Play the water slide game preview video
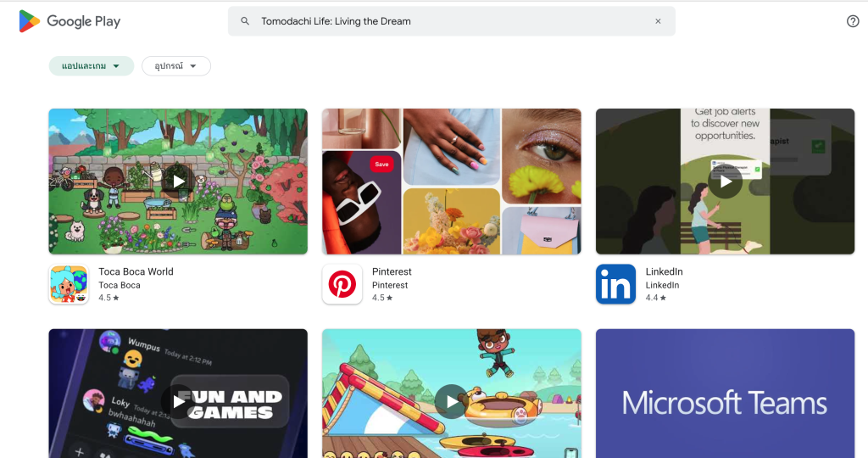 click(x=452, y=401)
